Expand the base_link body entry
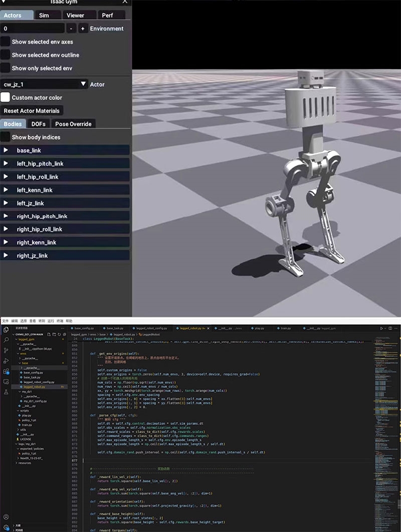This screenshot has width=401, height=532. point(6,150)
